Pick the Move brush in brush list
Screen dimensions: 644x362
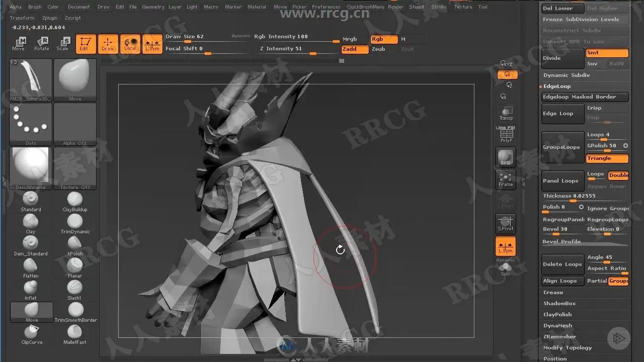(31, 312)
